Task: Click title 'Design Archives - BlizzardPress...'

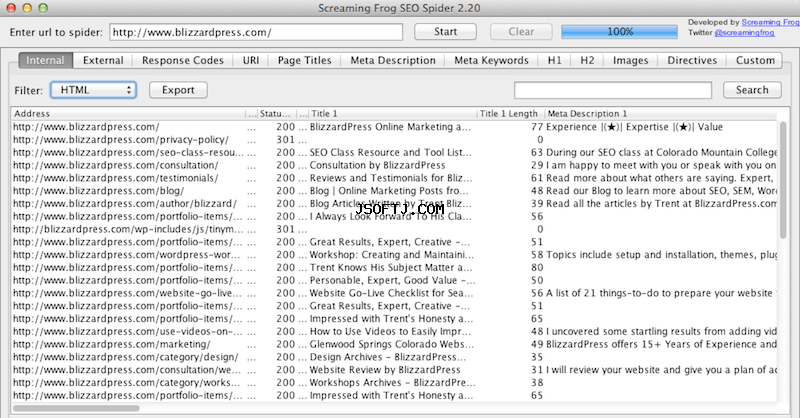Action: click(387, 357)
